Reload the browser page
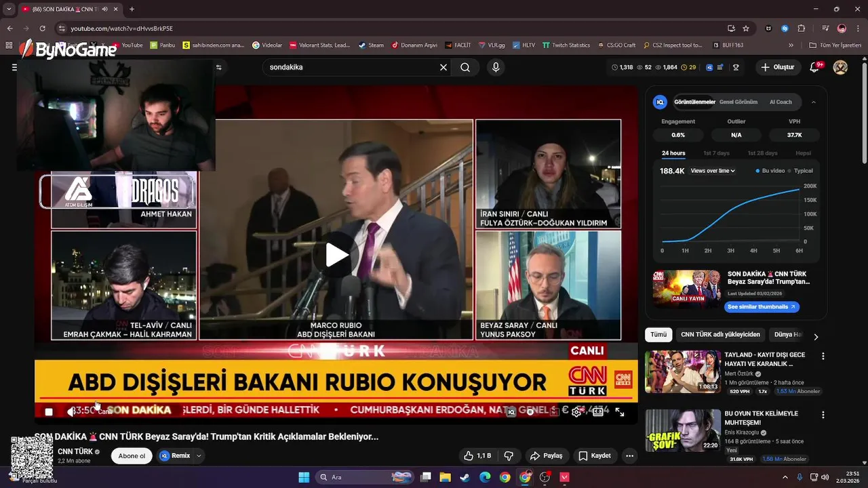The image size is (868, 488). click(x=42, y=28)
